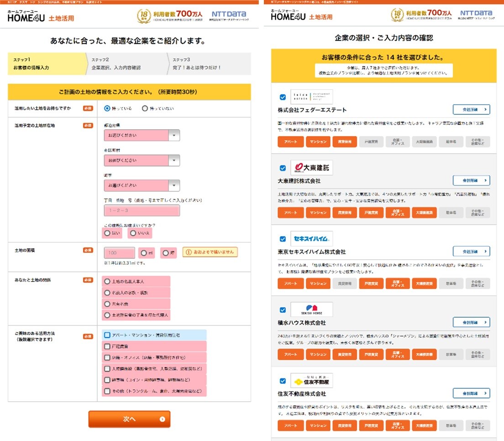Check the アパート・マンション・賃貸併用住宅 checkbox
504x441 pixels.
107,335
